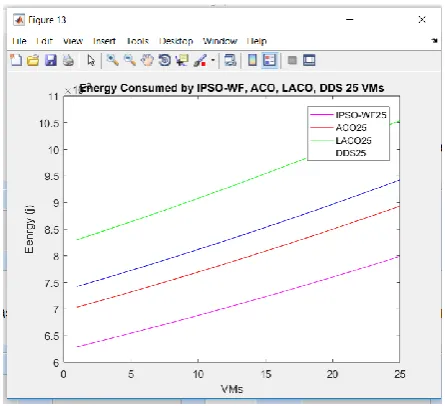Screen dimensions: 445x406
Task: Click the y-axis tick label 8.5
Action: pos(52,230)
